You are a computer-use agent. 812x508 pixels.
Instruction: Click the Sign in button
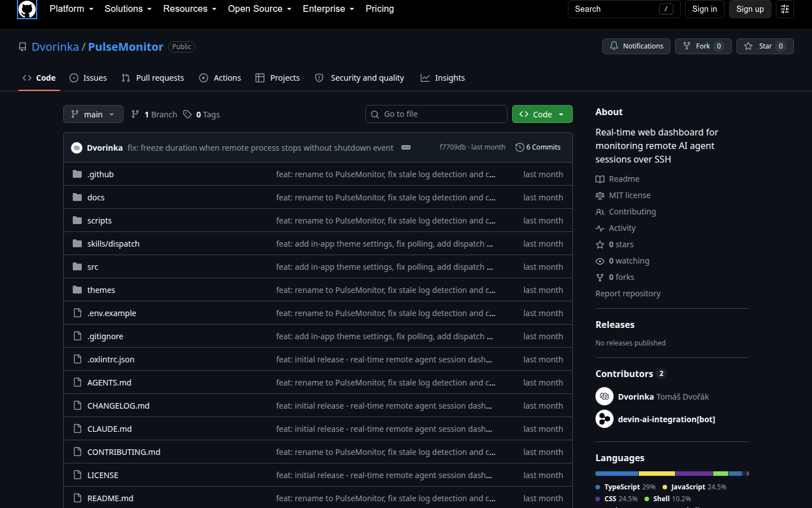click(704, 9)
